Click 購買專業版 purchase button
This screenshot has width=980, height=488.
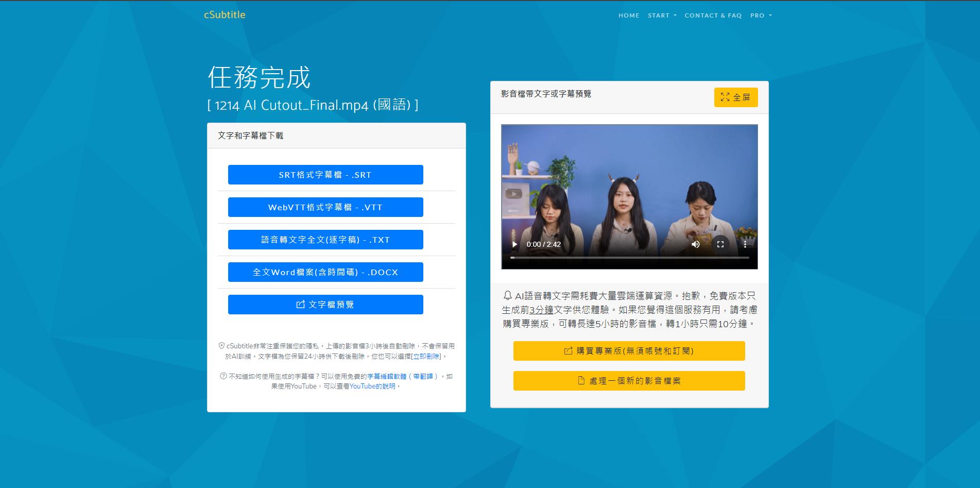[x=629, y=351]
